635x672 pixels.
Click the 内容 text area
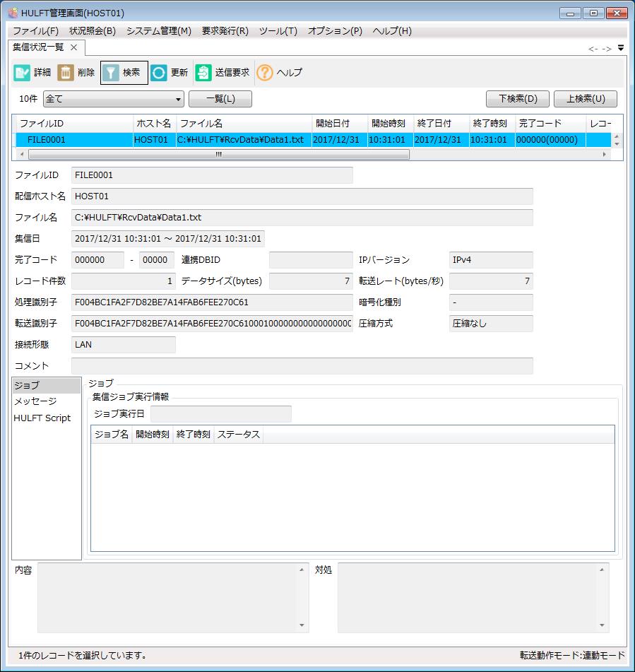(173, 597)
